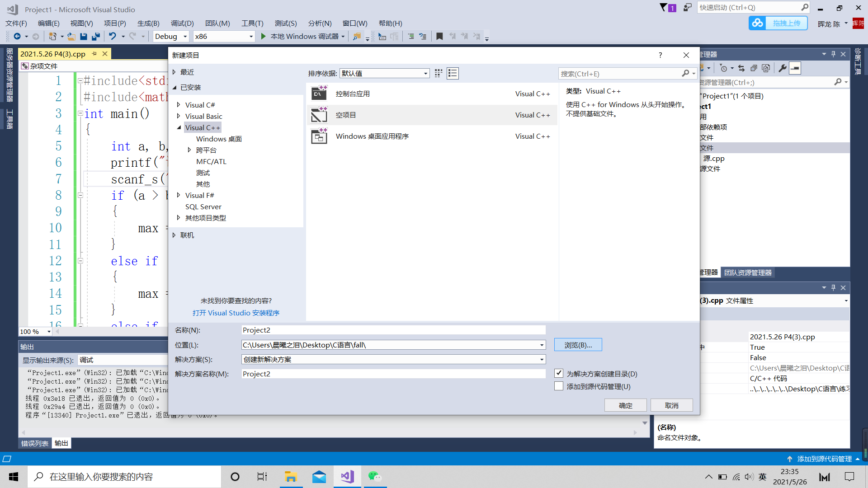868x488 pixels.
Task: Click the Save All toolbar icon
Action: [x=95, y=37]
